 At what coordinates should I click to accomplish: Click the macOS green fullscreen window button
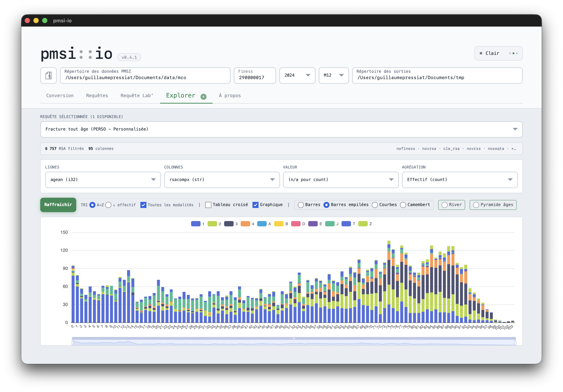[x=45, y=21]
